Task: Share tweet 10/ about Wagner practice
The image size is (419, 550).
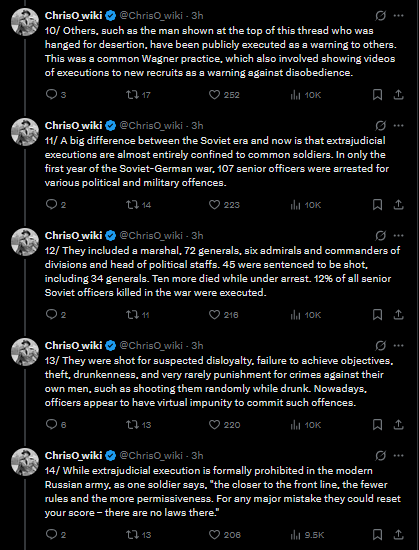Action: [398, 94]
